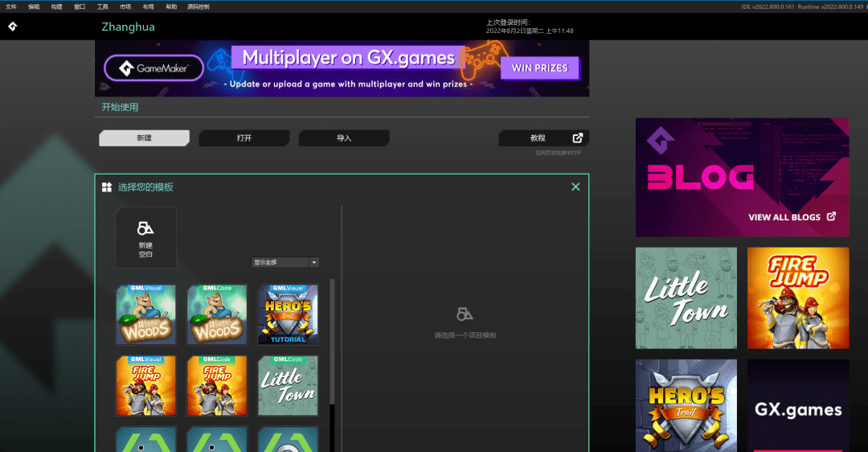This screenshot has width=868, height=452.
Task: Open the 显示全部 template filter dropdown
Action: (280, 262)
